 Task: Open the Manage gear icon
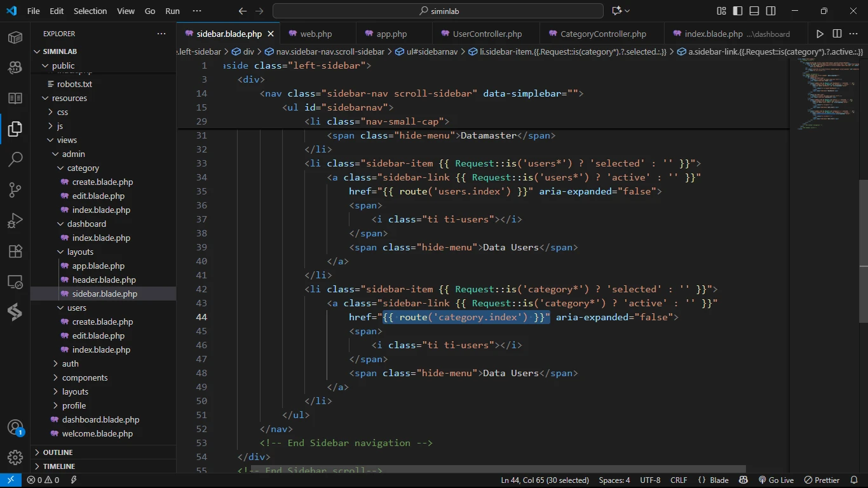pyautogui.click(x=15, y=457)
